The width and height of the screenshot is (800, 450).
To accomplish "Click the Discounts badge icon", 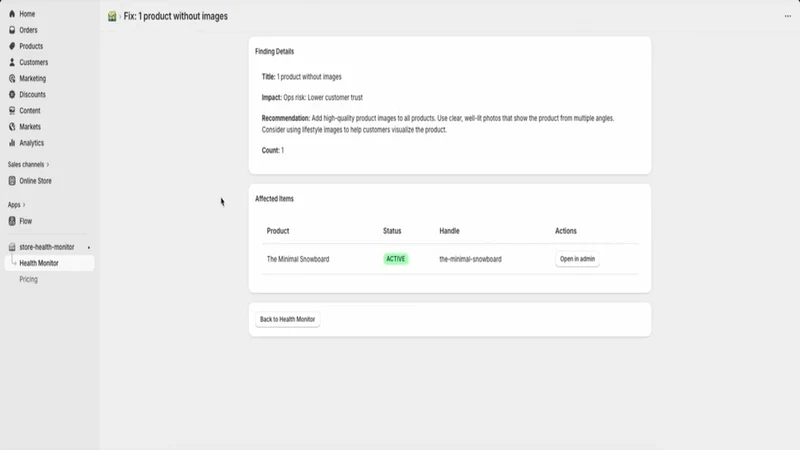I will (12, 94).
